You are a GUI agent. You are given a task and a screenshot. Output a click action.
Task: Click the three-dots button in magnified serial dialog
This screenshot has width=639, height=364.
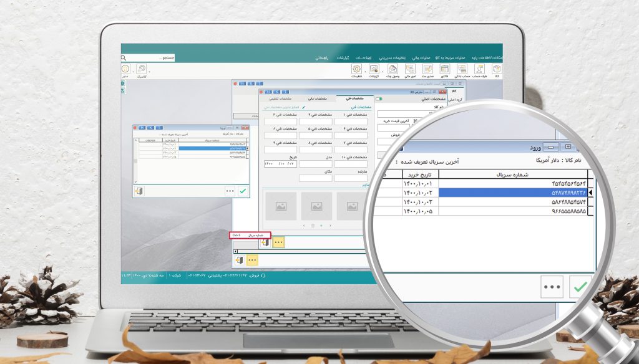552,287
